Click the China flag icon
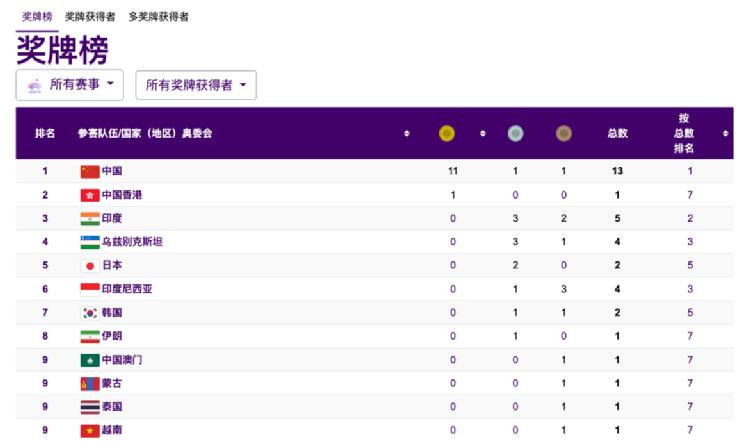 (x=90, y=171)
